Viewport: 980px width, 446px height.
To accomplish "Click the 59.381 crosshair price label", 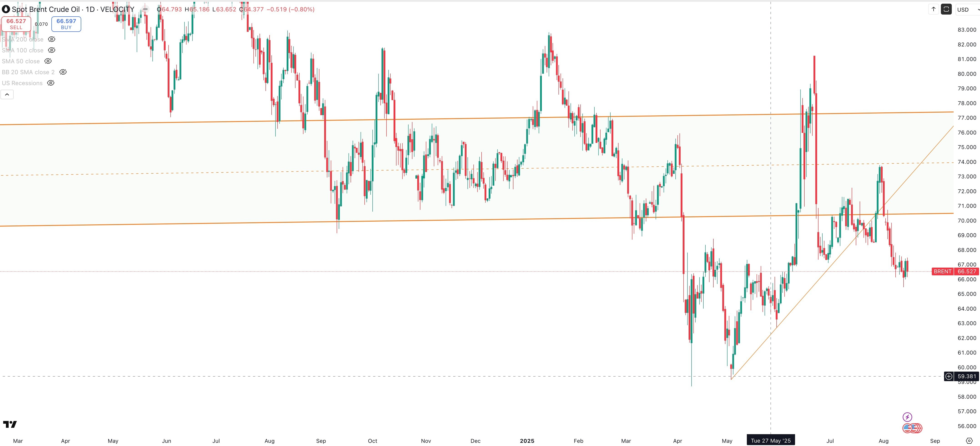I will pyautogui.click(x=967, y=376).
